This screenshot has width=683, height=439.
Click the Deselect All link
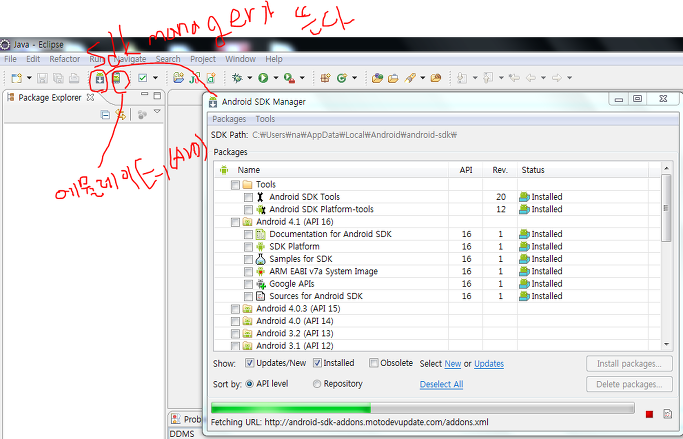click(441, 384)
